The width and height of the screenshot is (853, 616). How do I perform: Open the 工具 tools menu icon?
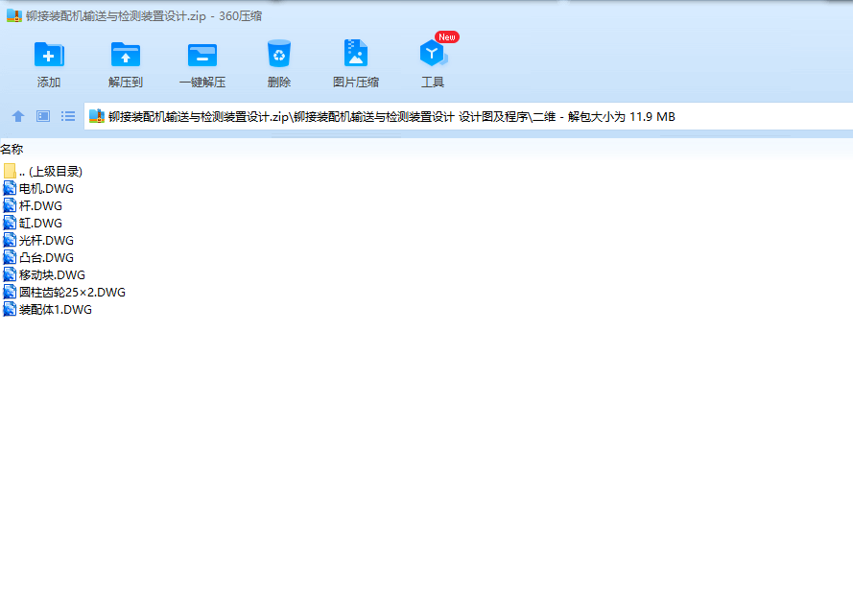pos(433,54)
